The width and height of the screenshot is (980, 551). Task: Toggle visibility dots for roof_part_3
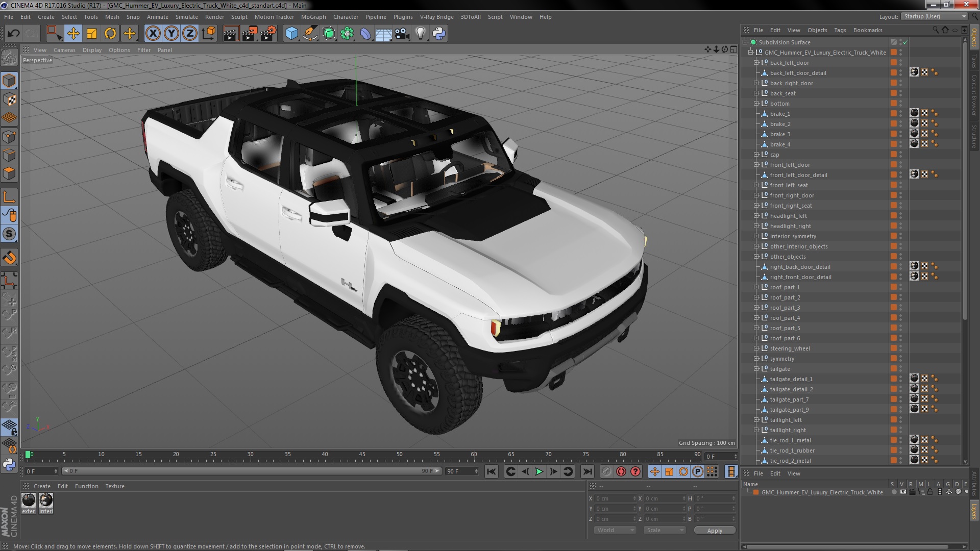[901, 308]
